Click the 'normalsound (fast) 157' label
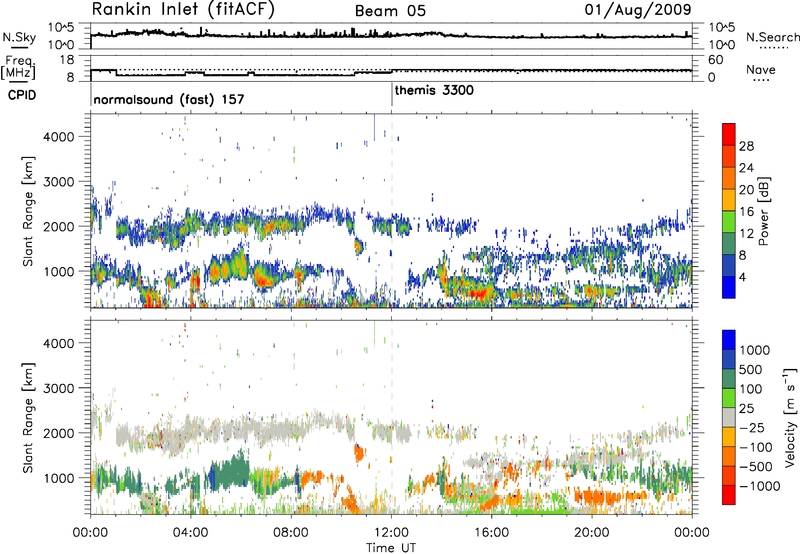The height and width of the screenshot is (554, 800). click(x=169, y=99)
